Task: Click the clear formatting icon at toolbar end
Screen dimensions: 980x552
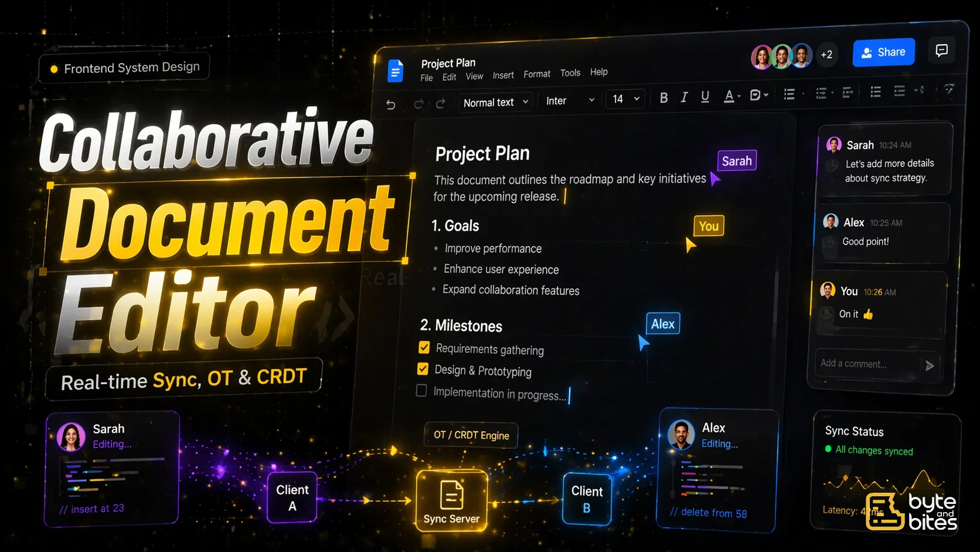Action: pyautogui.click(x=949, y=89)
